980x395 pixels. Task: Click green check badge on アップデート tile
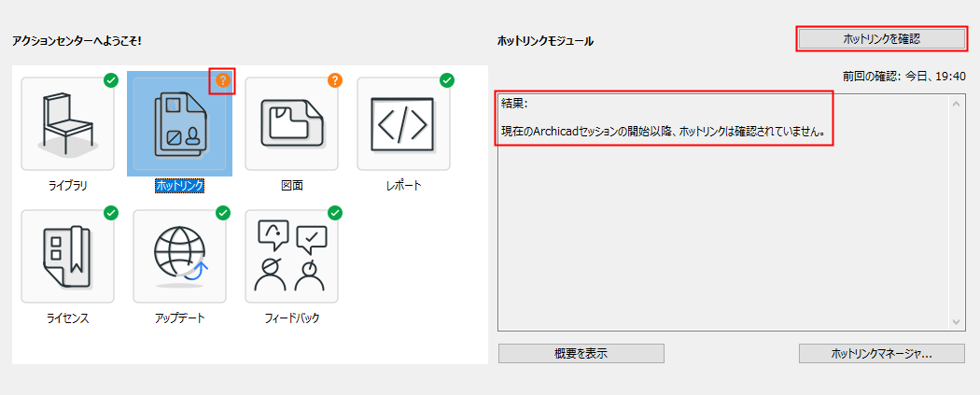point(223,213)
